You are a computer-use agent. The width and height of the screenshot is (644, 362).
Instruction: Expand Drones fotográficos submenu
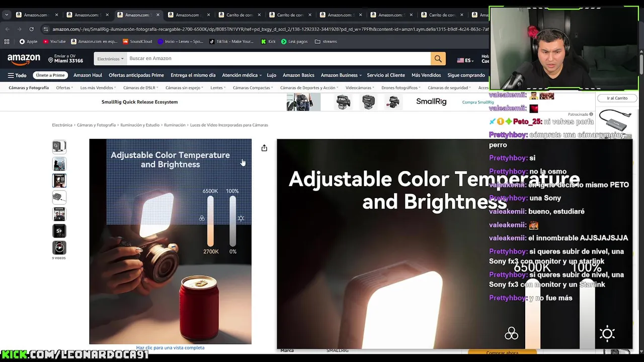point(401,87)
